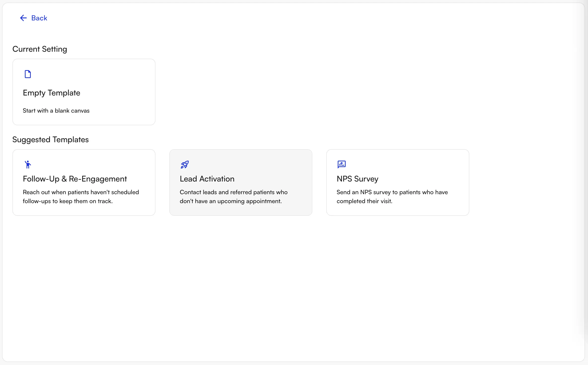Click the Lead Activation description text
The width and height of the screenshot is (588, 365).
[233, 197]
